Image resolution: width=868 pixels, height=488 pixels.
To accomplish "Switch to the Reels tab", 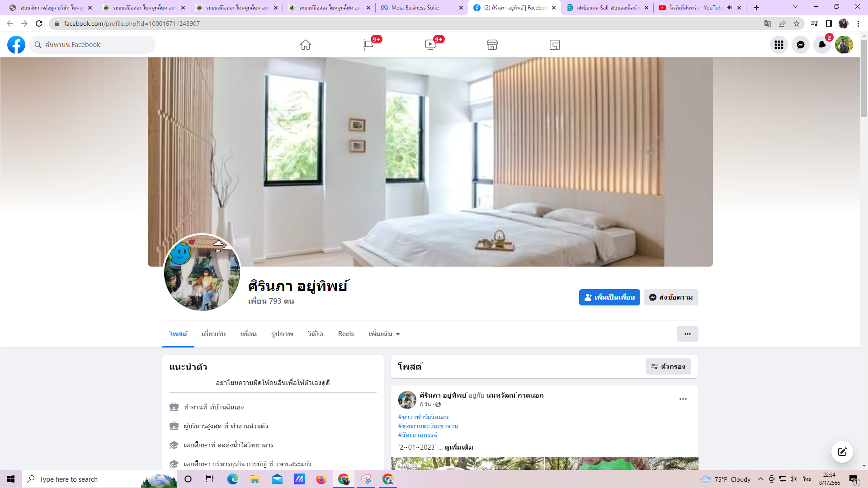I will point(346,334).
